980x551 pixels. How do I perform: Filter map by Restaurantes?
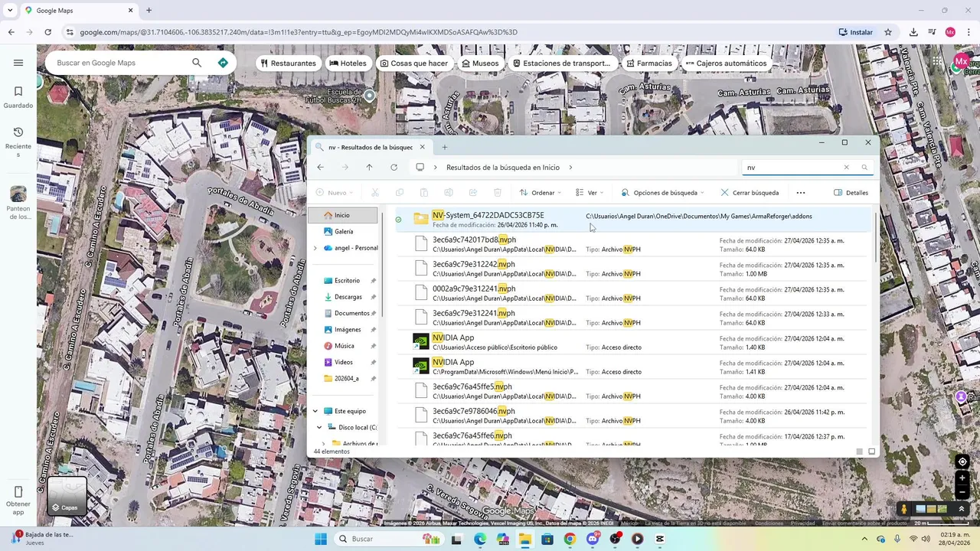288,64
